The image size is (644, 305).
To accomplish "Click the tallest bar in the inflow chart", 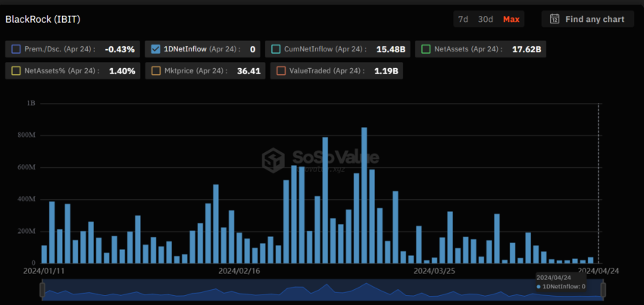I will [364, 195].
